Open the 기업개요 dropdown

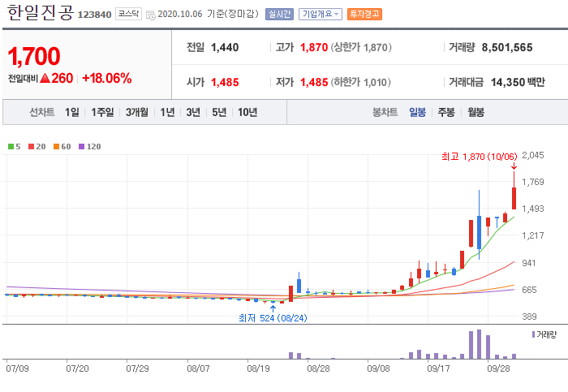[321, 14]
